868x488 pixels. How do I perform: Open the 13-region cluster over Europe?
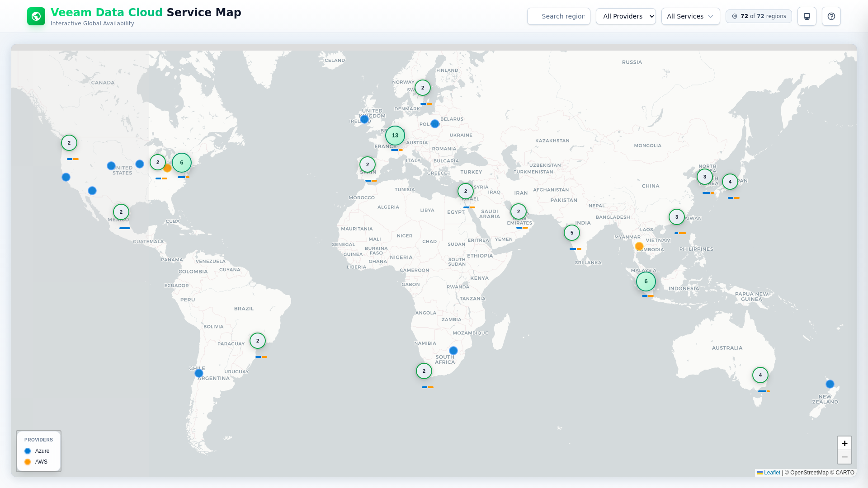click(395, 136)
